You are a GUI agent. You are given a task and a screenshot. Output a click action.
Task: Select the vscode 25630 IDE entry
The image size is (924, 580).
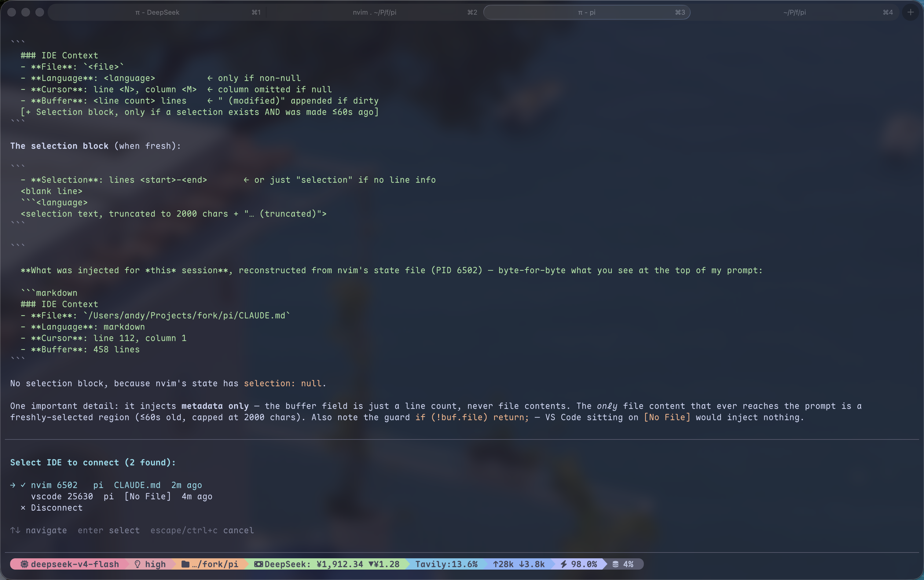[x=122, y=496]
